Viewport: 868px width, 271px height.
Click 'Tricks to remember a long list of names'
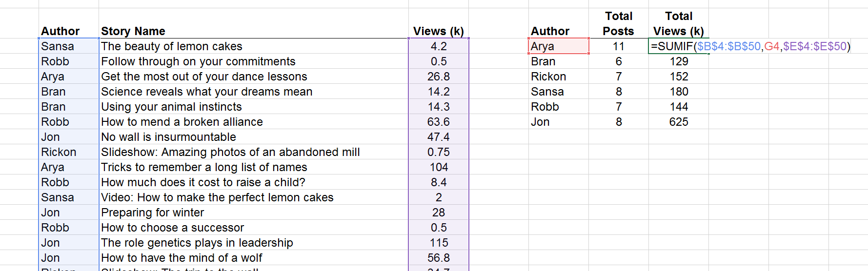(x=253, y=167)
